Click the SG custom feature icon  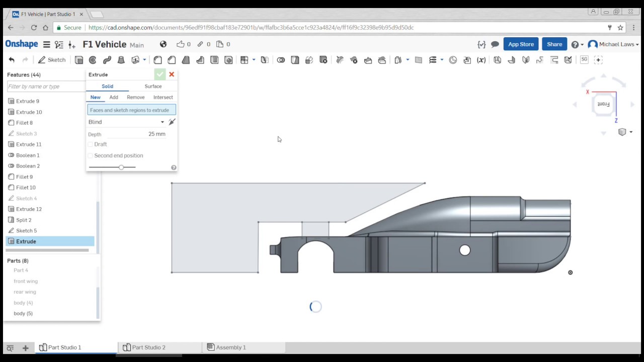pyautogui.click(x=584, y=59)
